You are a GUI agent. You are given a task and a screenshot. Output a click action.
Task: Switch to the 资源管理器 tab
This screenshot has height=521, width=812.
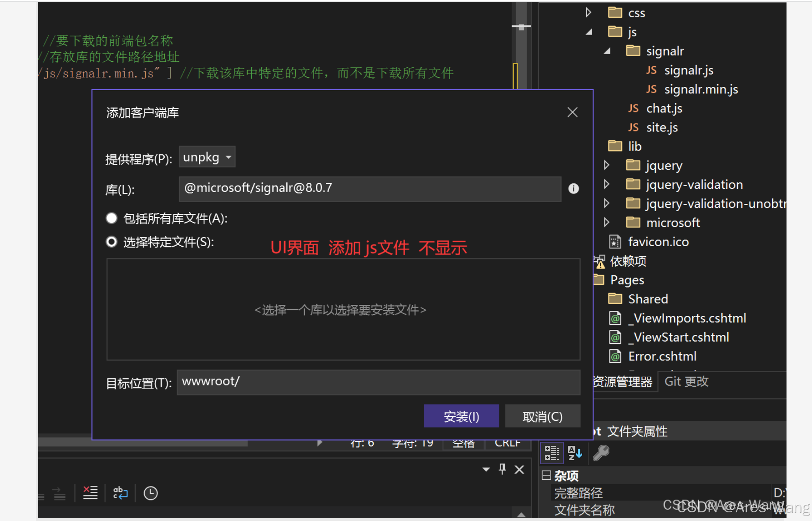(x=624, y=381)
